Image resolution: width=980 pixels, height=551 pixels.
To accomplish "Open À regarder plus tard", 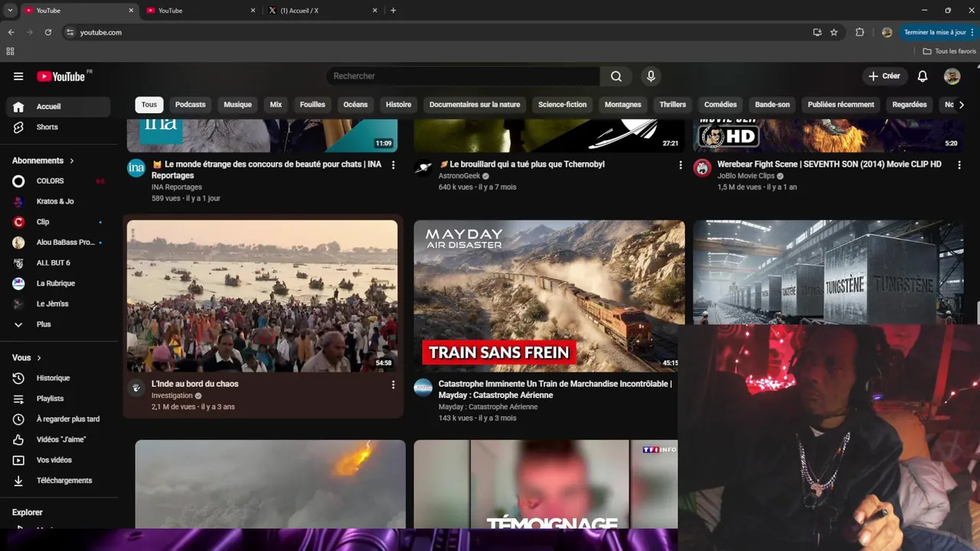I will click(x=59, y=419).
